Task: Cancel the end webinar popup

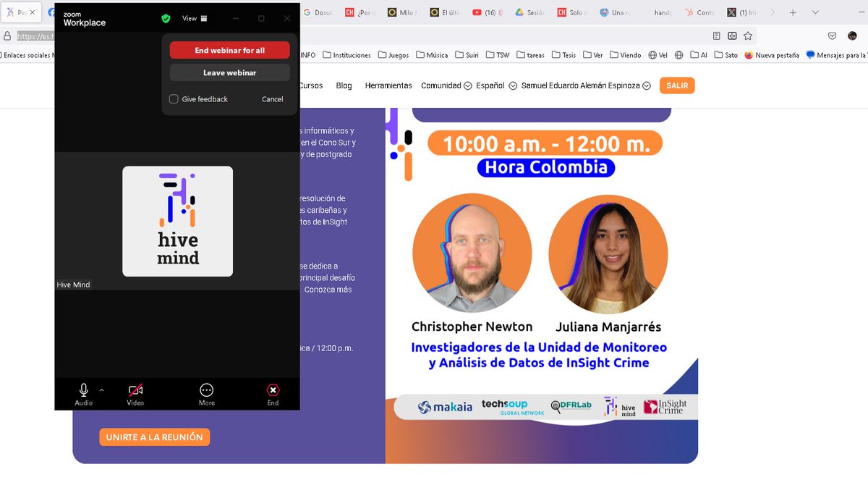Action: coord(272,99)
